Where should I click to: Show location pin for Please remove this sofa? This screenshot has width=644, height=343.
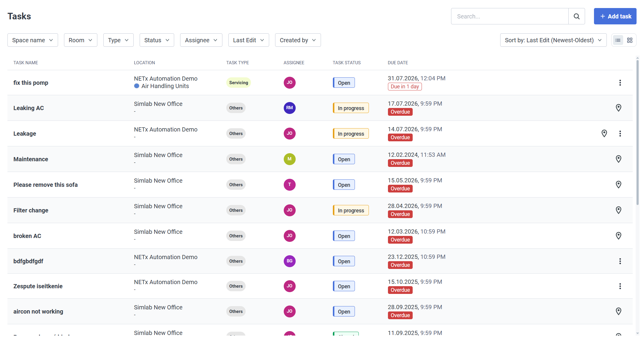[618, 185]
